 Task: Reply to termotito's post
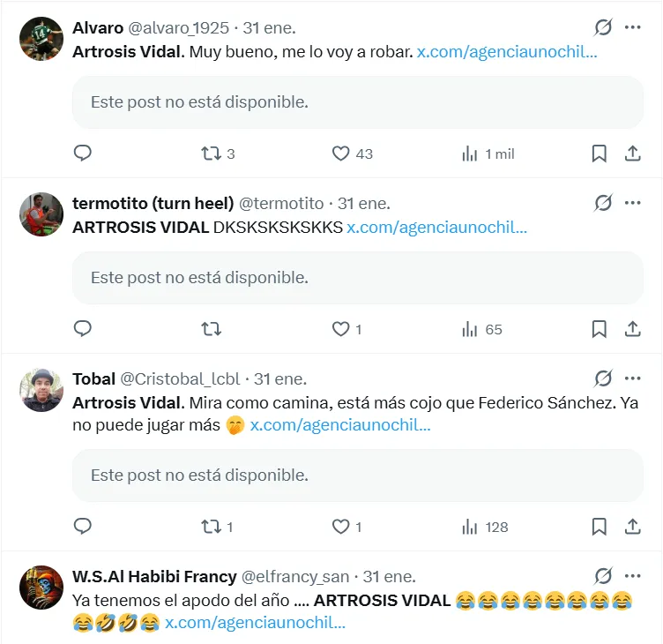(82, 329)
